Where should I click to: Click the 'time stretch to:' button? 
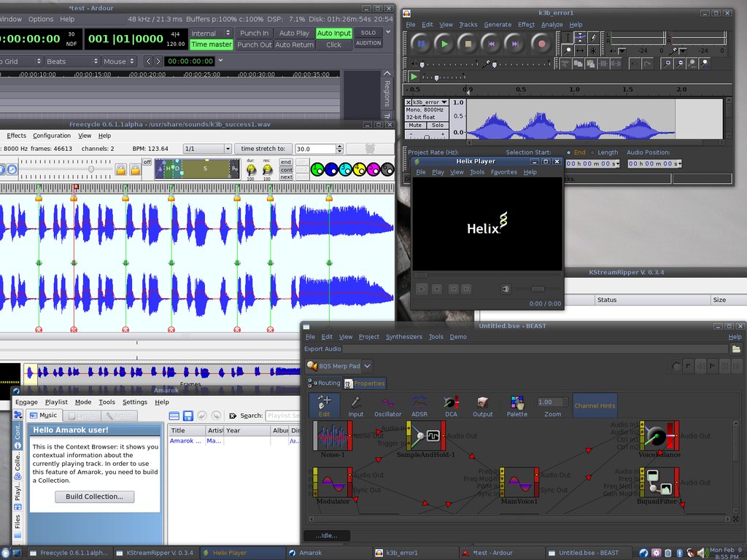pyautogui.click(x=263, y=149)
